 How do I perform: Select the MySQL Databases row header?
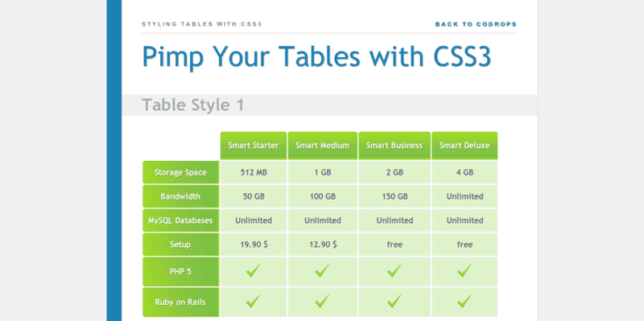pyautogui.click(x=180, y=220)
